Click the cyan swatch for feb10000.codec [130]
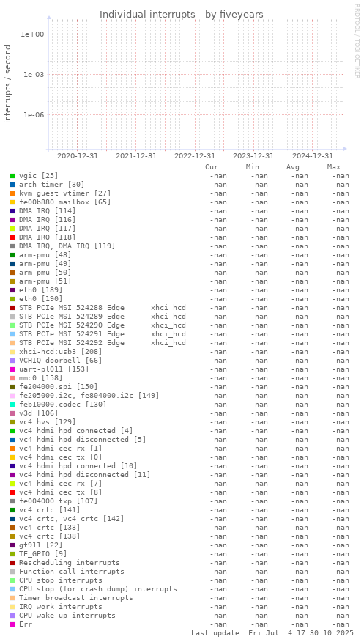Screen dimensions: 364x642 12,405
